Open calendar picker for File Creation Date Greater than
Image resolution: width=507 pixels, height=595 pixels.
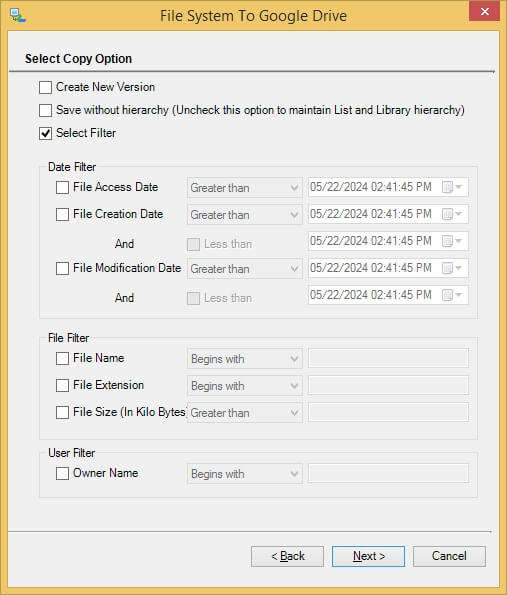point(452,214)
